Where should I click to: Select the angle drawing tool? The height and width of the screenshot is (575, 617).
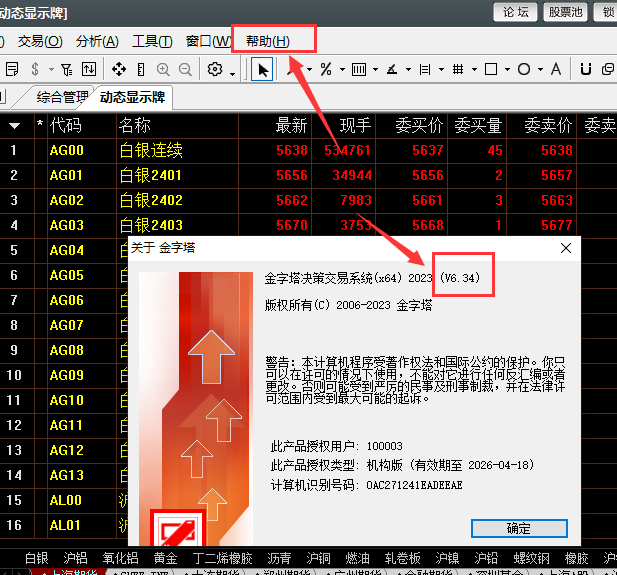click(x=392, y=70)
